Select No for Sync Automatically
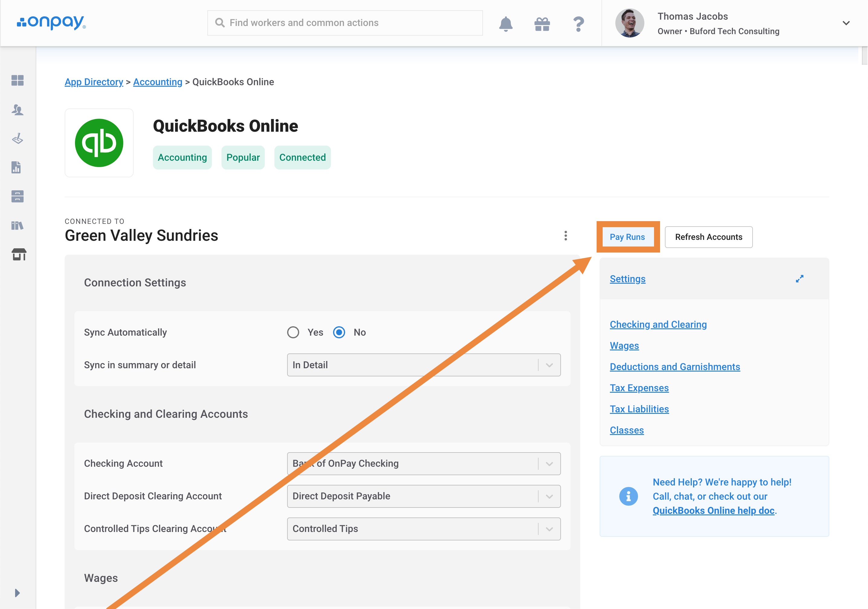868x609 pixels. tap(339, 333)
